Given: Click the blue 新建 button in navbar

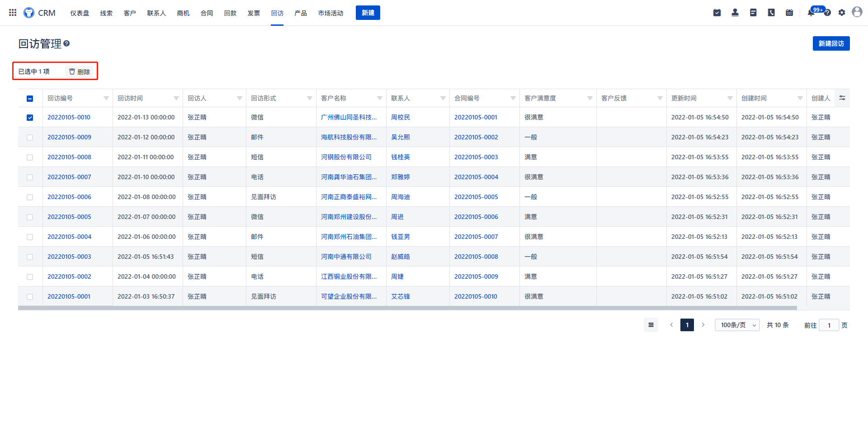Looking at the screenshot, I should [x=368, y=13].
